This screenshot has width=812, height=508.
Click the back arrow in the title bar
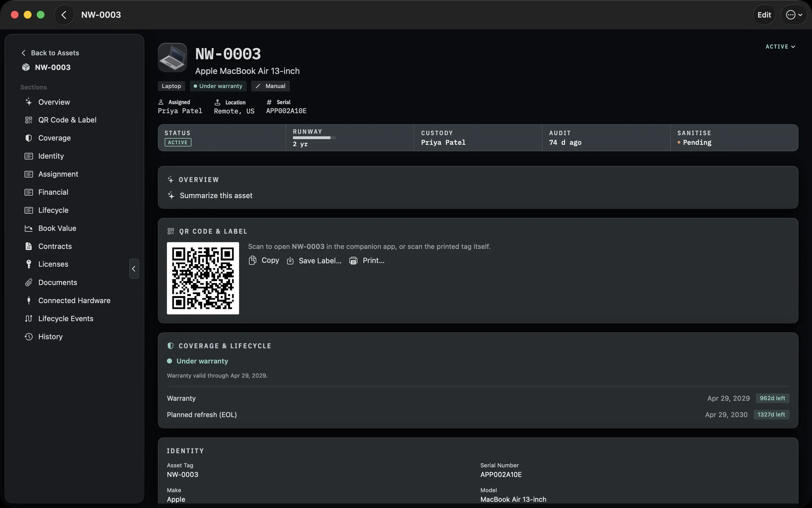[x=64, y=15]
